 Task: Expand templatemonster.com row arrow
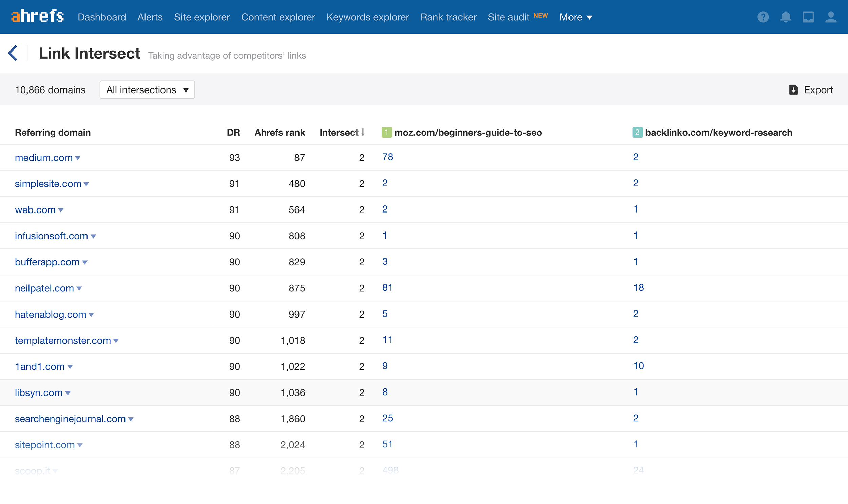pyautogui.click(x=116, y=341)
